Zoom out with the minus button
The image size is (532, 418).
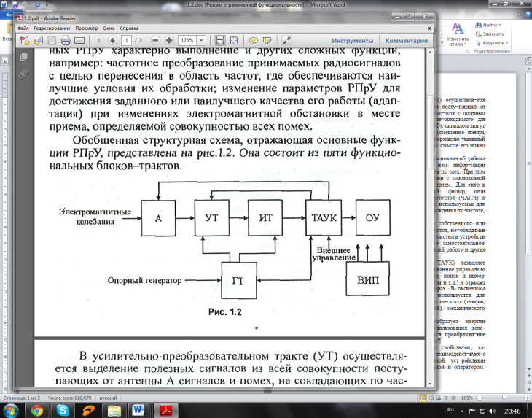[155, 40]
